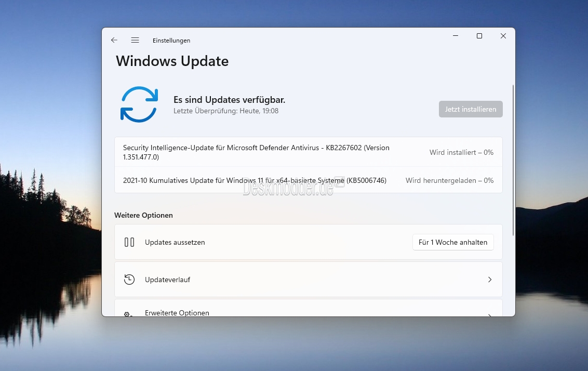Open the Erweiterte Optionen row
588x371 pixels.
point(308,308)
